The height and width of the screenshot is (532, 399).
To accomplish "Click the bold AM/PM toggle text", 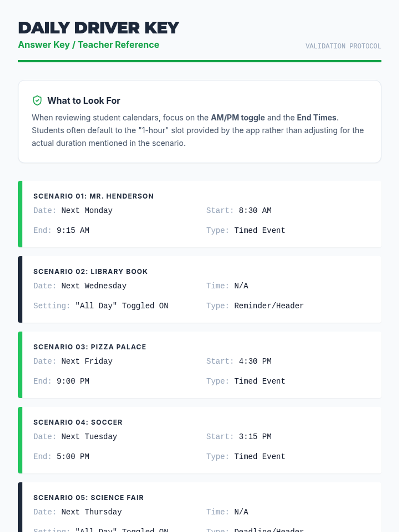I will (238, 118).
